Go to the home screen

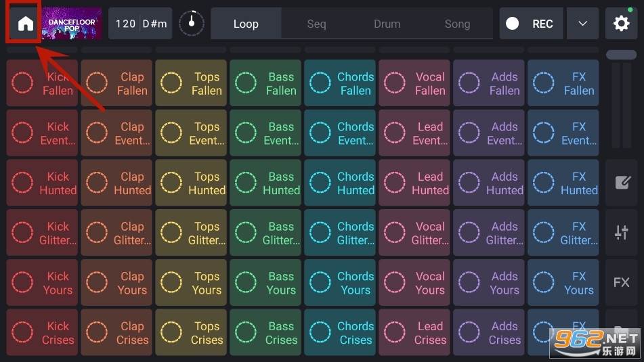pyautogui.click(x=25, y=24)
